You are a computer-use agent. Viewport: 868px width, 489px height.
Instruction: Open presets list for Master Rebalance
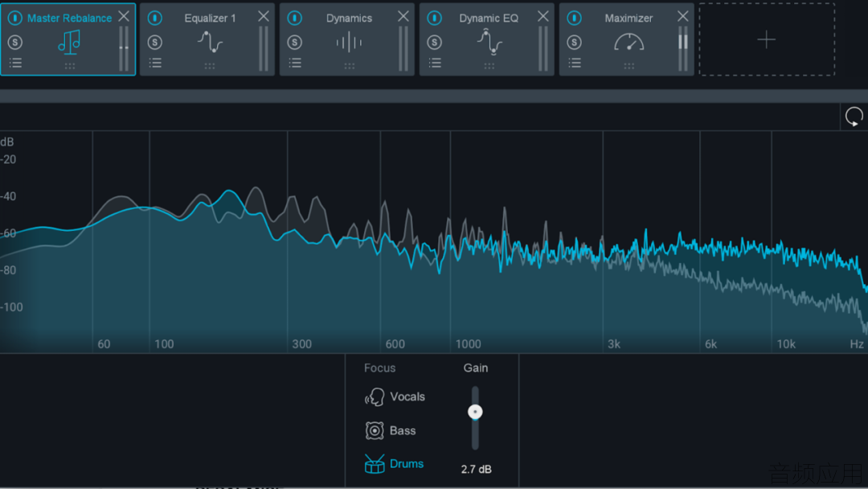[15, 63]
